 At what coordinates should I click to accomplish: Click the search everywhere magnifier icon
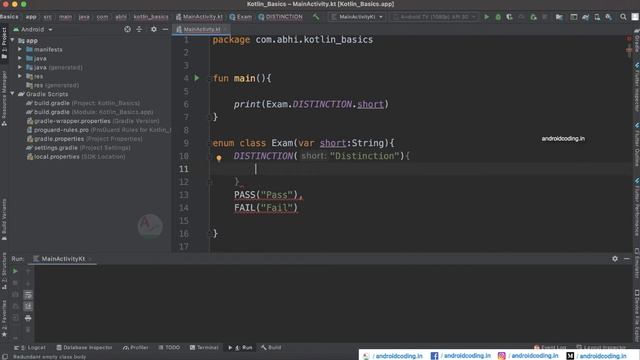(x=623, y=17)
